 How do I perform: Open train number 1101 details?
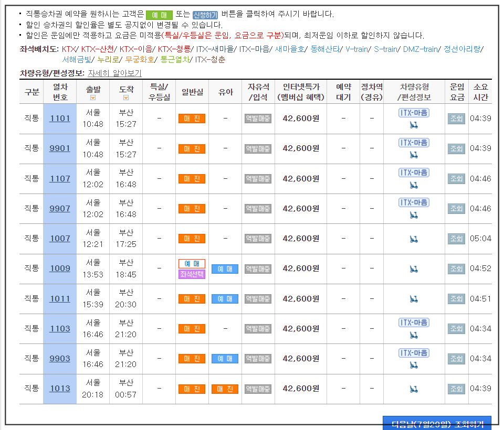(x=60, y=119)
